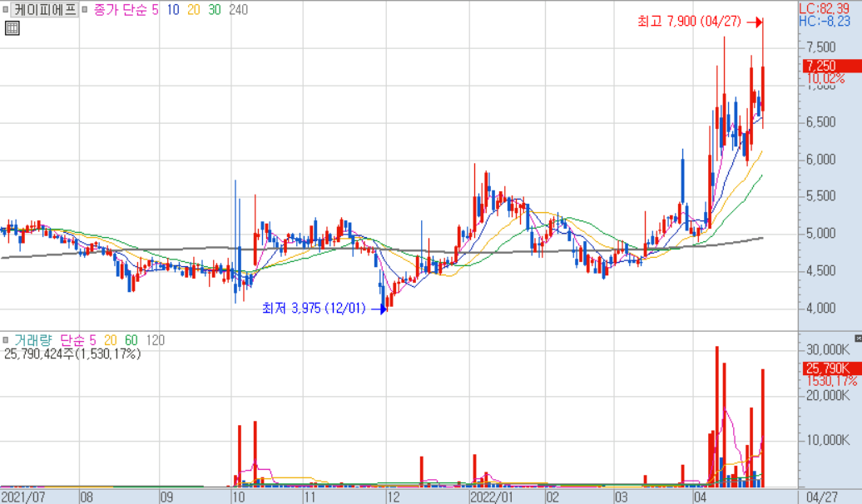The height and width of the screenshot is (504, 862).
Task: Click the 04 month axis label
Action: click(x=700, y=497)
